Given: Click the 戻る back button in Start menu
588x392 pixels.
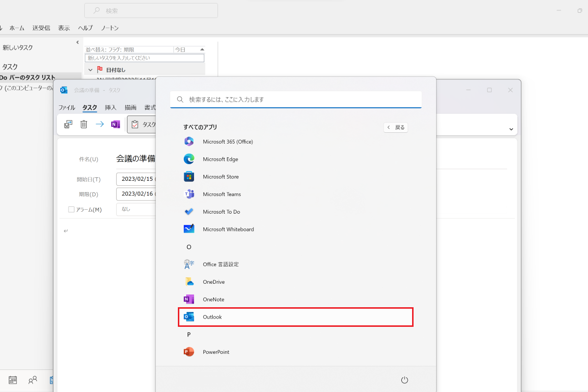Looking at the screenshot, I should (x=396, y=127).
